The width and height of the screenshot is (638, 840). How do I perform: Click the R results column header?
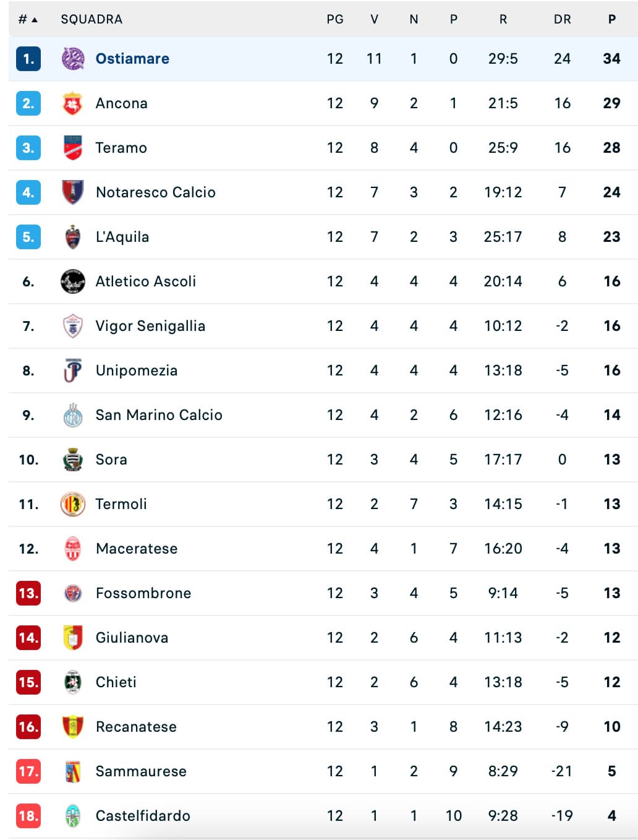pyautogui.click(x=503, y=19)
